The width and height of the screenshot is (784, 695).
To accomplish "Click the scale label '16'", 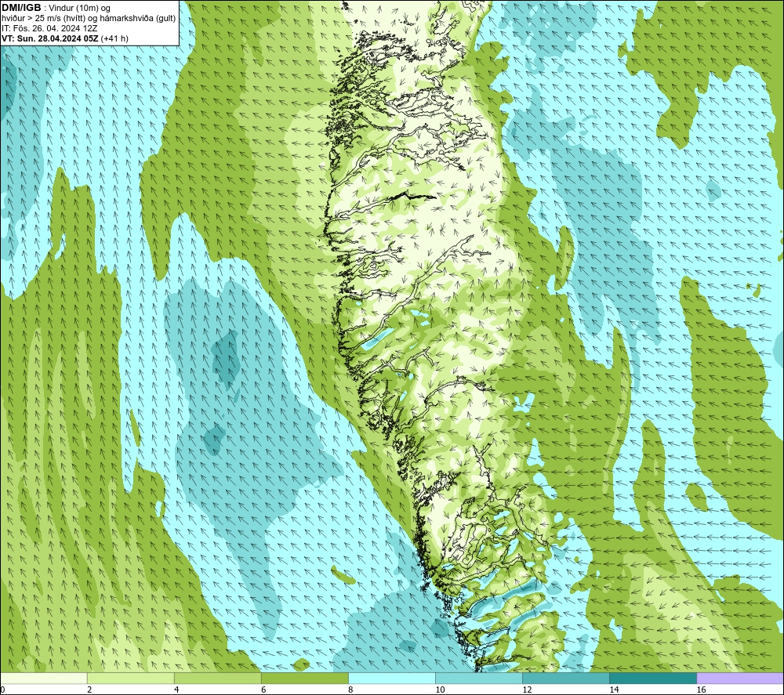I will point(701,690).
